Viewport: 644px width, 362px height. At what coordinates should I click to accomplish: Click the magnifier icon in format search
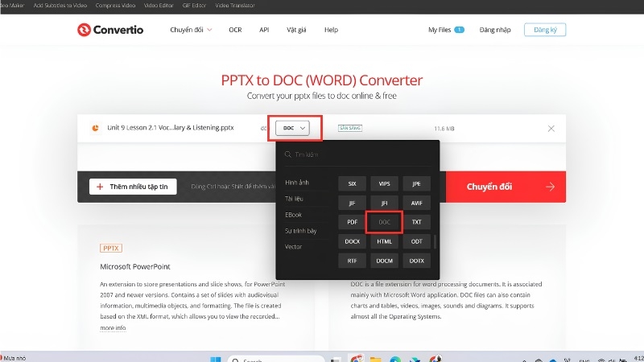[288, 154]
